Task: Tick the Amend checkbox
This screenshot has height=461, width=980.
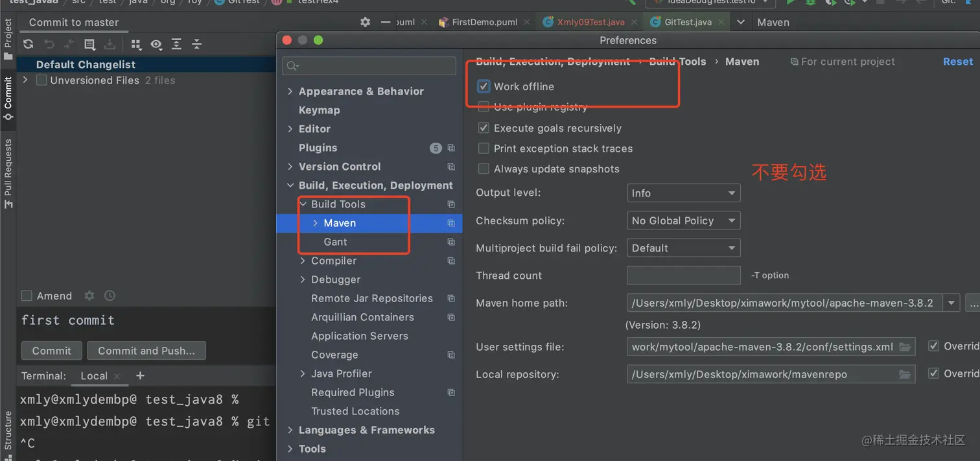Action: point(27,296)
